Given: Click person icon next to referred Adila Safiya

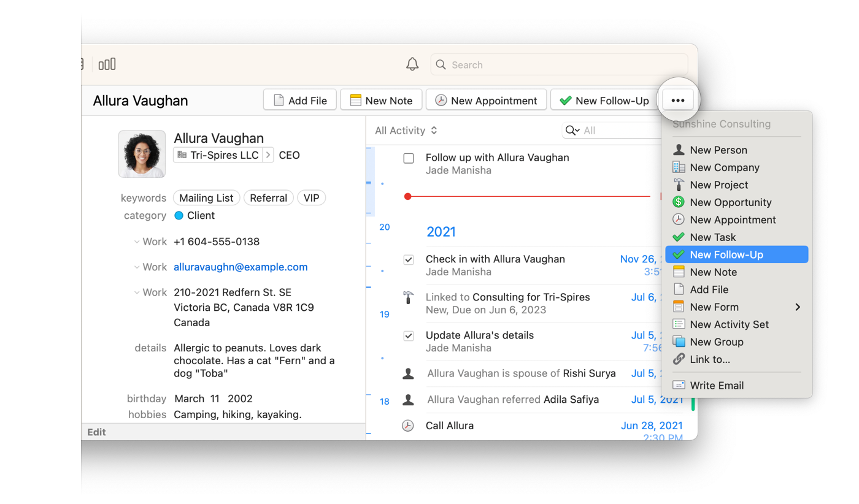Looking at the screenshot, I should (408, 400).
